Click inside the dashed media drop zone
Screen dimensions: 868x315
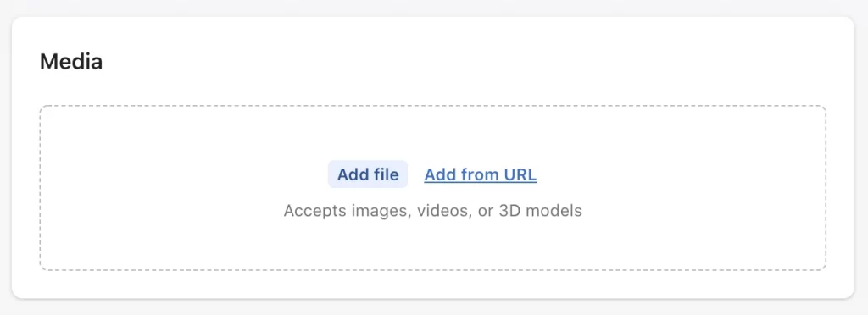[x=433, y=188]
